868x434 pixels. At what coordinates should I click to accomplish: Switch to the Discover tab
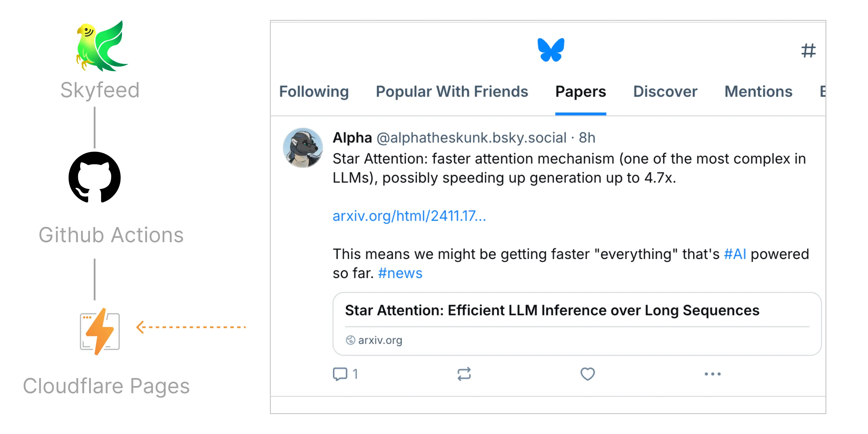[x=665, y=92]
